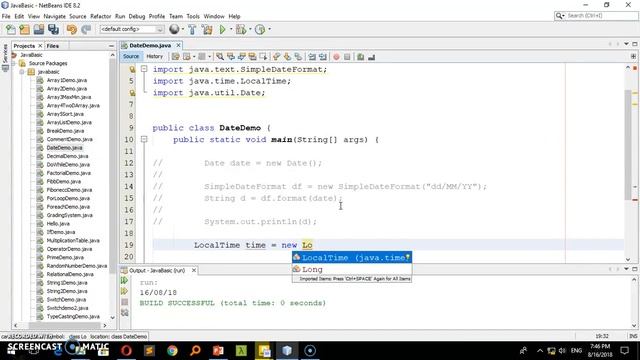
Task: Click the Shift Line Left icon
Action: (x=312, y=57)
